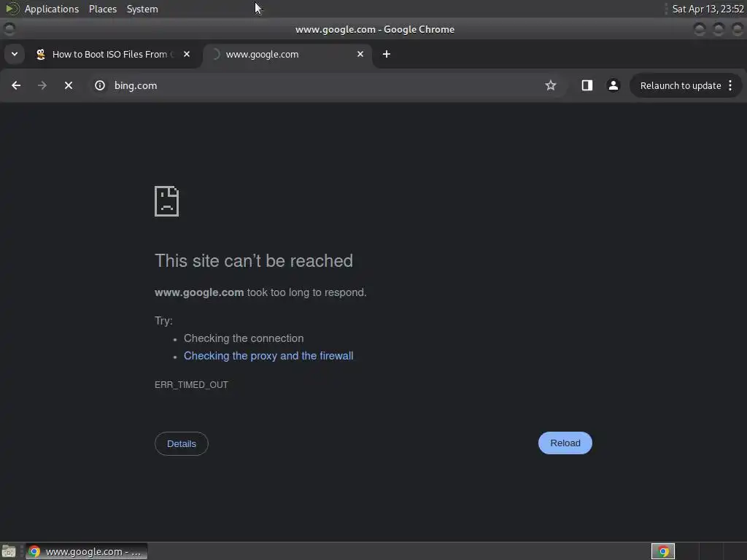The height and width of the screenshot is (560, 747).
Task: Switch to How to Boot ISO Files tab
Action: (113, 54)
